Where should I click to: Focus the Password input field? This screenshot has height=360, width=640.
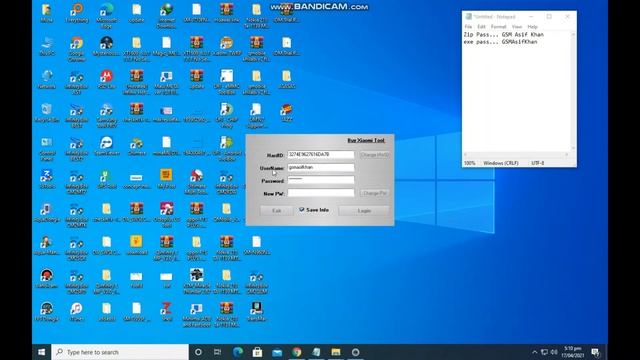point(321,180)
